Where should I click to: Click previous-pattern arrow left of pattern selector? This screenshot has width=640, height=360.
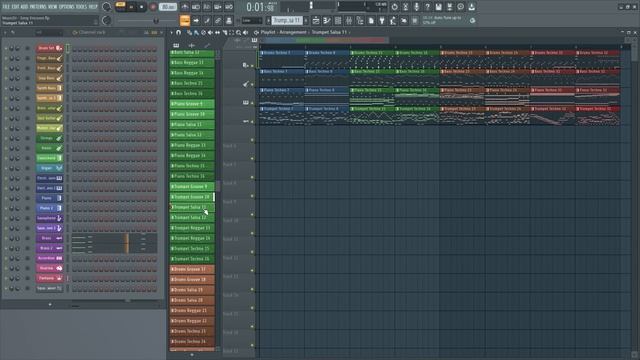point(269,20)
